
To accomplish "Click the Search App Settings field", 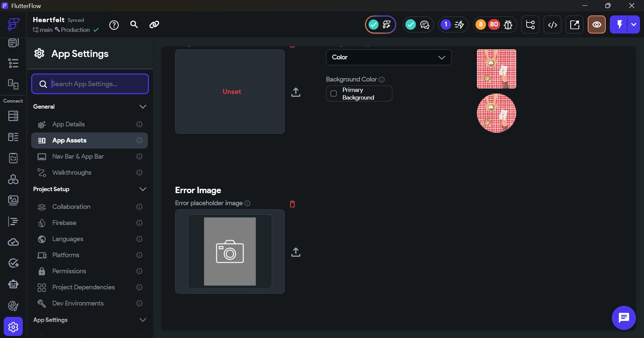I will pos(90,84).
